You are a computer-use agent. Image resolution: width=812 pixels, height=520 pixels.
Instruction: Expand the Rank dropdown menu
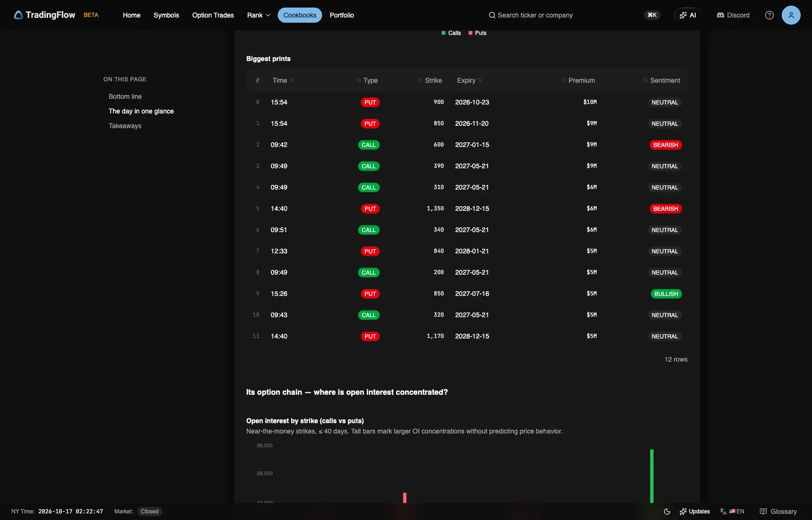pos(259,15)
